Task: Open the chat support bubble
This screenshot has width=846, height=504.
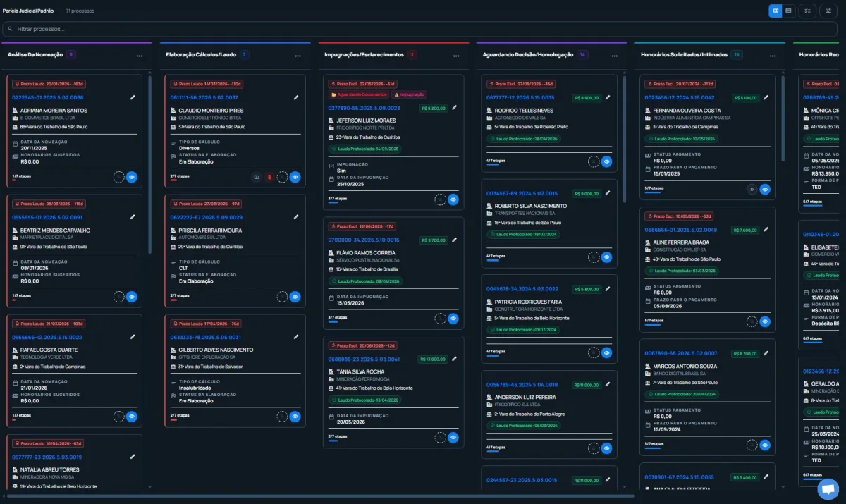Action: (x=828, y=488)
